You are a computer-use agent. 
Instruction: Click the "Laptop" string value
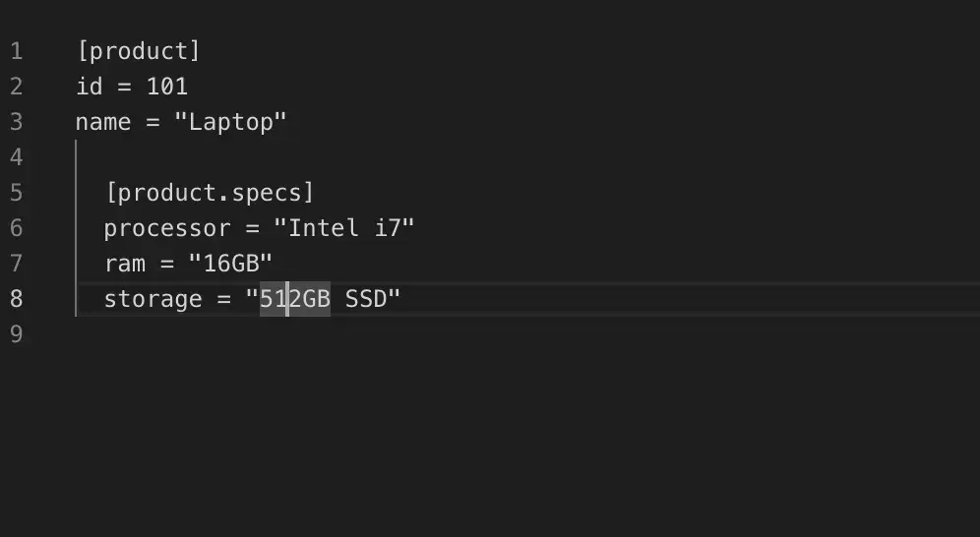230,122
